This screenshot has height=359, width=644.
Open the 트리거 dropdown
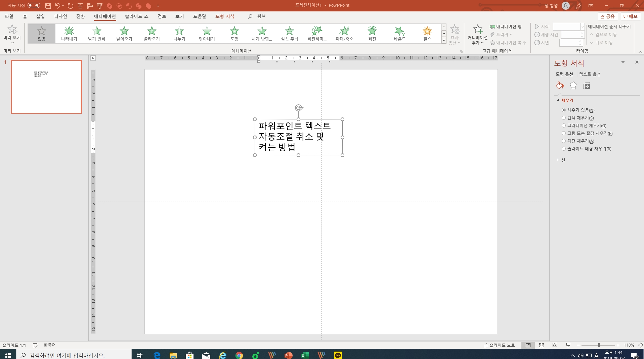501,35
